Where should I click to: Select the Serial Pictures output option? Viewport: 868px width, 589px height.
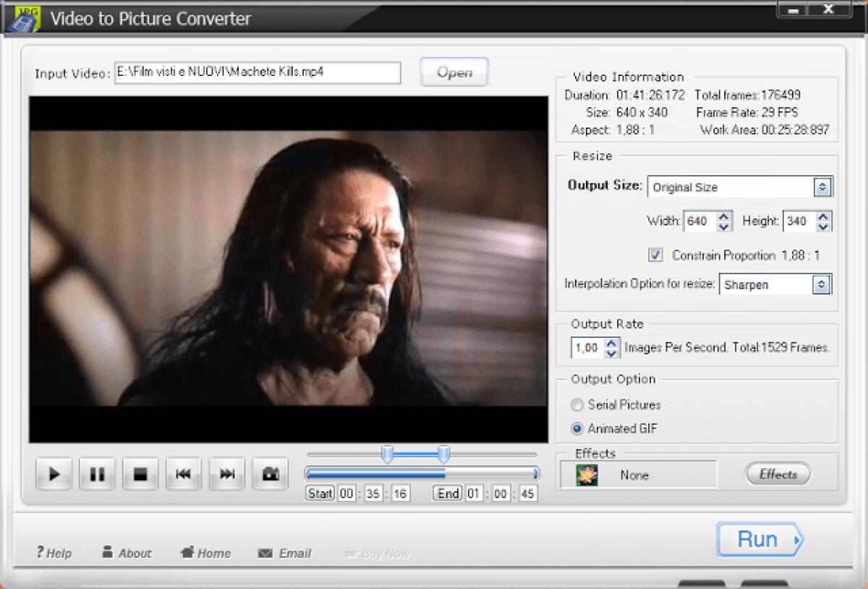pos(577,404)
